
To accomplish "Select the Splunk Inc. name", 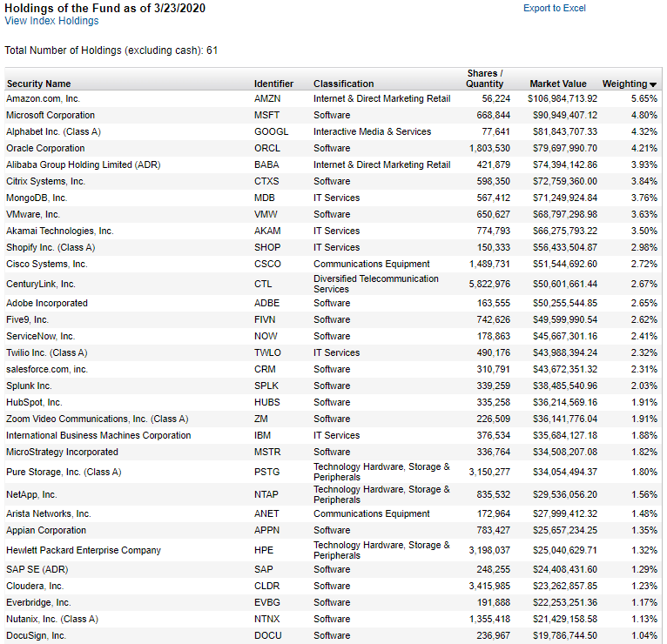I will (x=29, y=386).
